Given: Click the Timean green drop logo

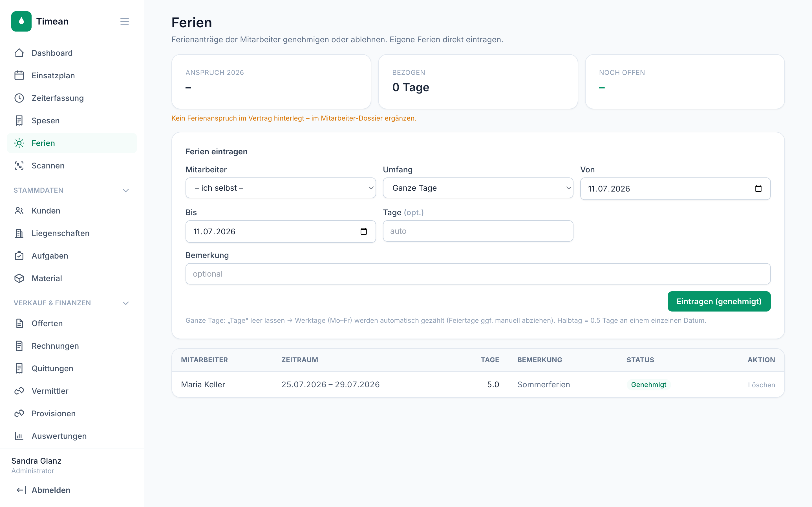Looking at the screenshot, I should click(21, 21).
